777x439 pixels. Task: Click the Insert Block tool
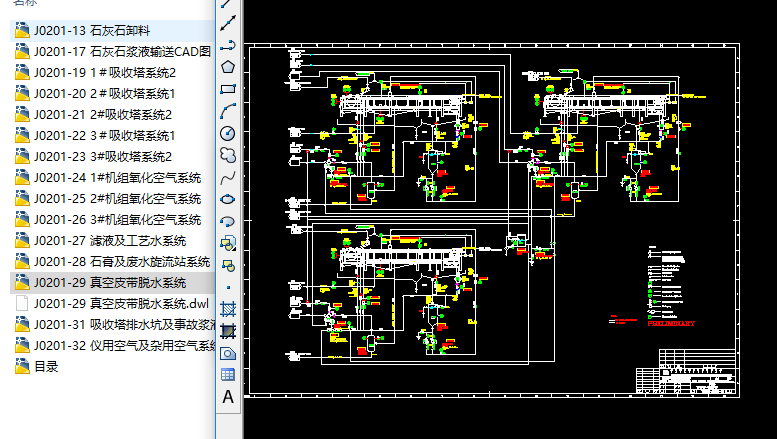tap(228, 243)
